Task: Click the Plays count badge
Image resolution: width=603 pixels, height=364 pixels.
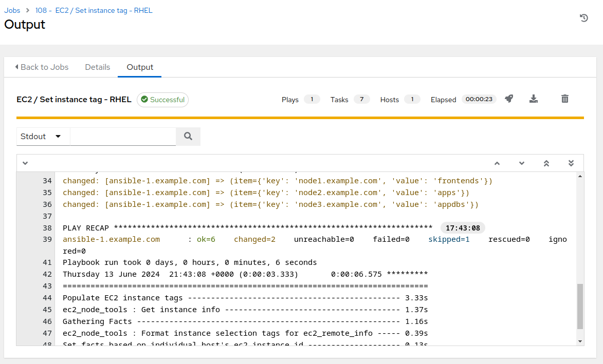Action: [312, 100]
